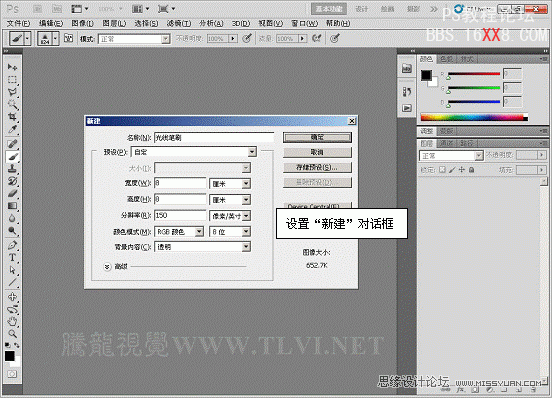This screenshot has height=398, width=552.
Task: Select the Path Selection tool
Action: tap(12, 270)
